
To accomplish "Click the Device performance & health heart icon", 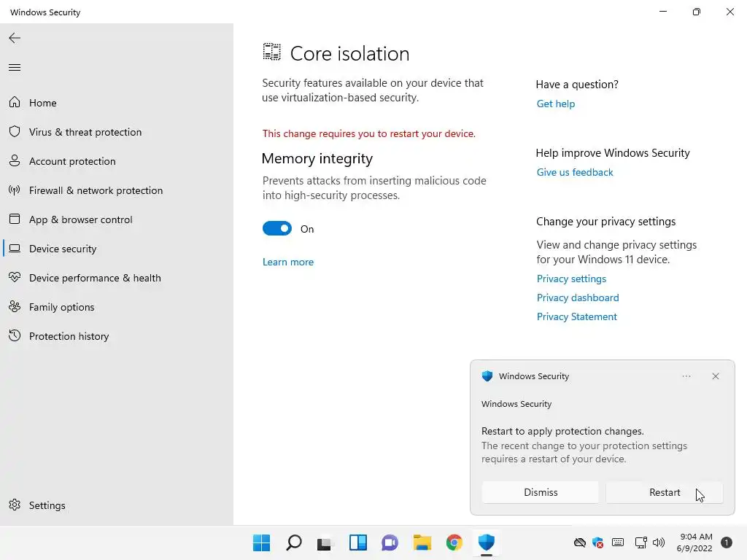I will coord(15,277).
